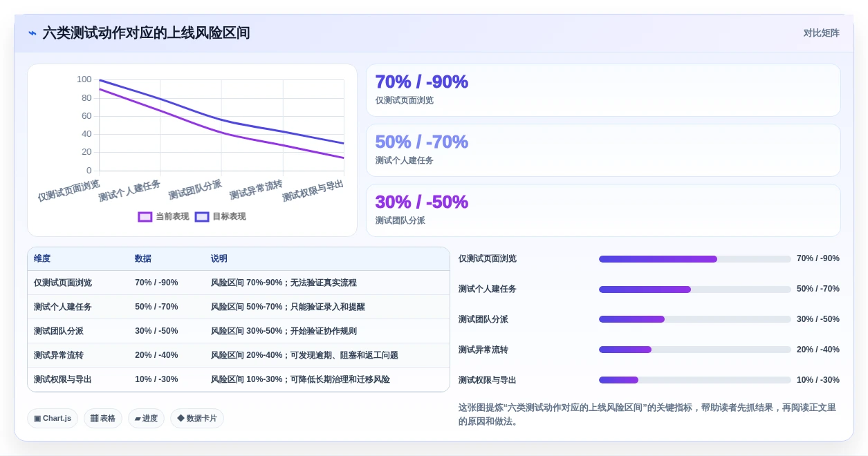Click table value 30% / -50%
The image size is (868, 456).
(156, 332)
